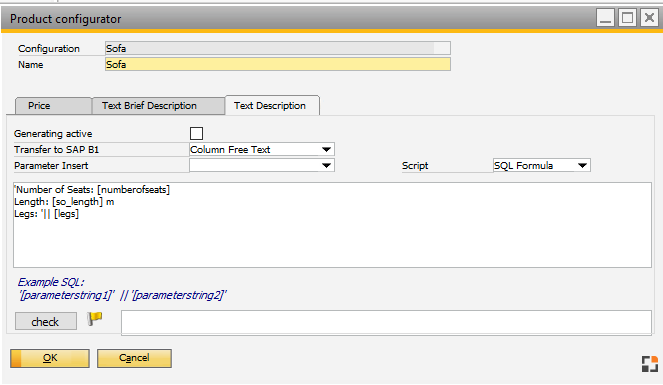This screenshot has width=663, height=385.
Task: Click the 'Length: [so_length] m' line
Action: click(x=64, y=202)
